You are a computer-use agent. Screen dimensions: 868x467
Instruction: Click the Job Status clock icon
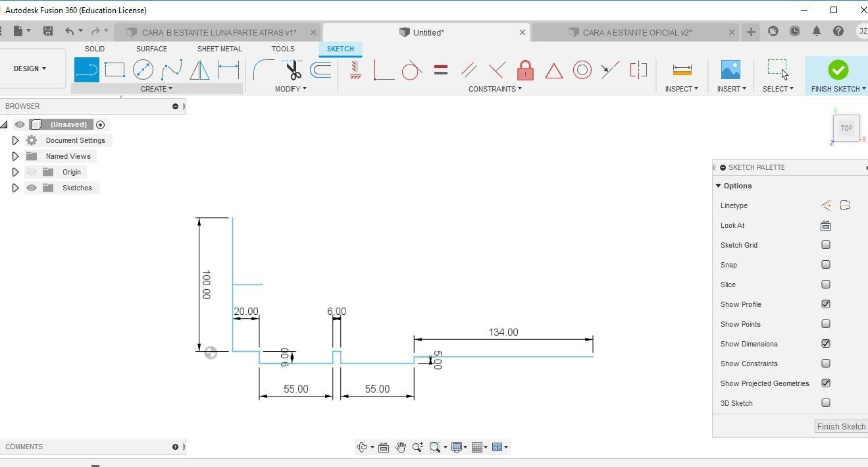795,32
